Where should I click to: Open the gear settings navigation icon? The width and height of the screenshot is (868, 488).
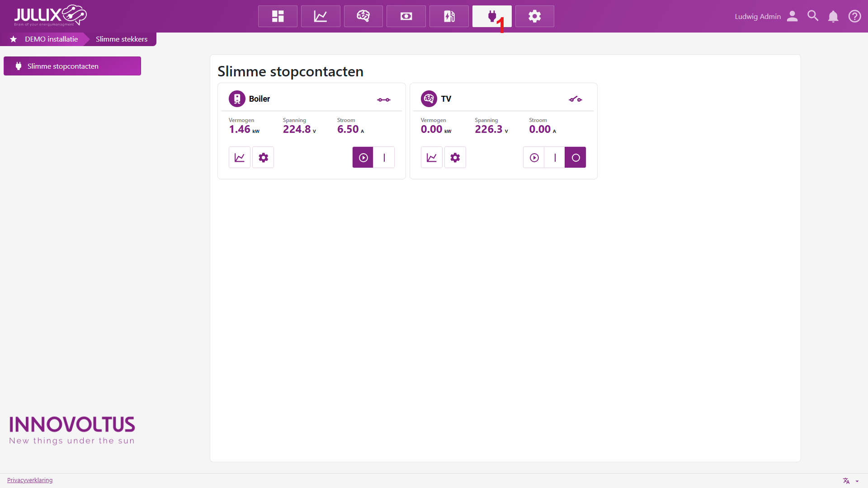534,16
